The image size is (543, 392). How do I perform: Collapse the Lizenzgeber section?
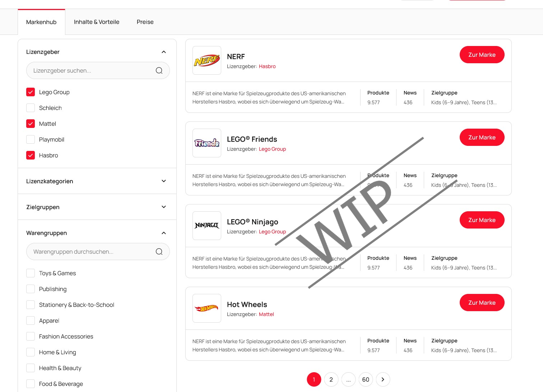[164, 52]
